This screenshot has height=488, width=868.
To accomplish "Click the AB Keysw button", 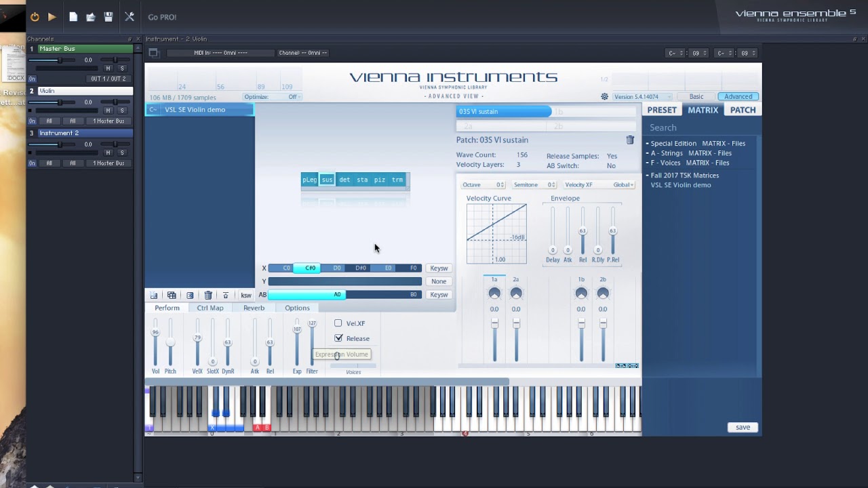I will 439,295.
